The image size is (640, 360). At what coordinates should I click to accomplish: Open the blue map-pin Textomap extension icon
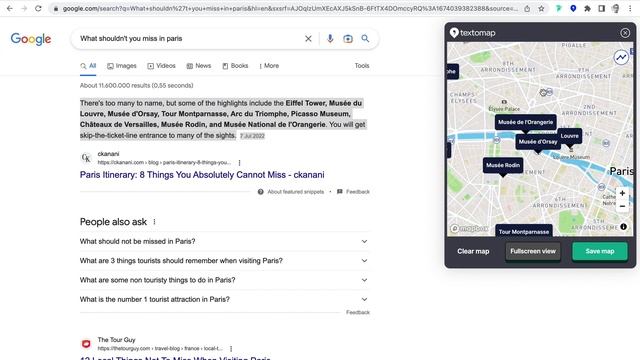[x=573, y=8]
